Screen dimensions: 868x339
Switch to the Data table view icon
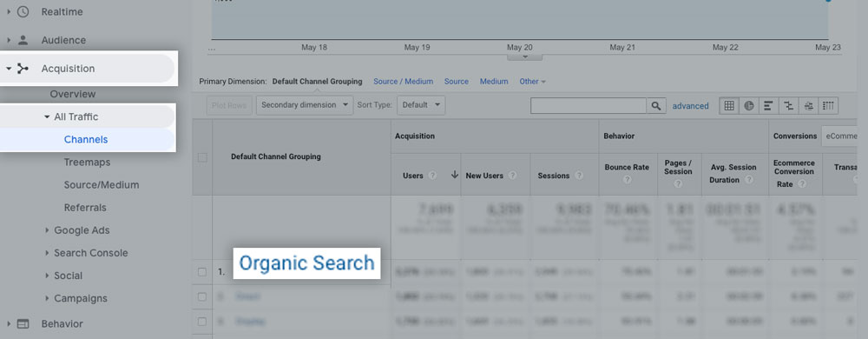[729, 105]
